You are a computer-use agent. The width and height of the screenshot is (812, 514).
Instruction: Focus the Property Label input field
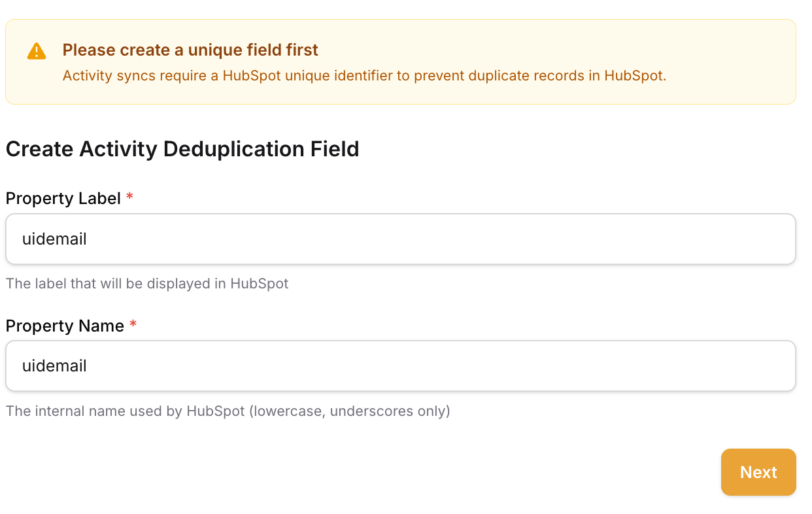[x=400, y=239]
